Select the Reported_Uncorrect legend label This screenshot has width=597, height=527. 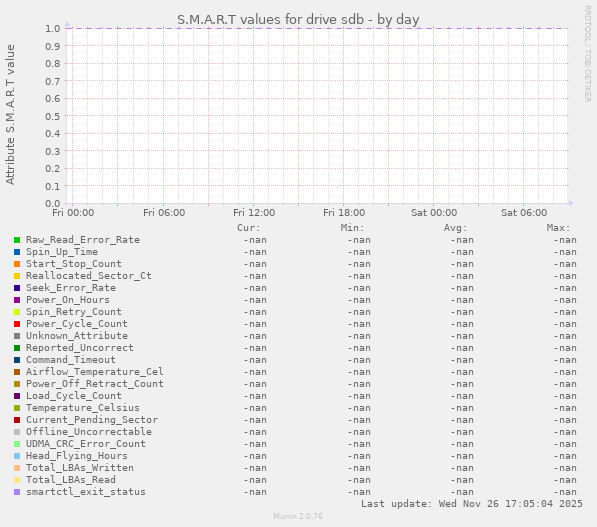point(80,348)
